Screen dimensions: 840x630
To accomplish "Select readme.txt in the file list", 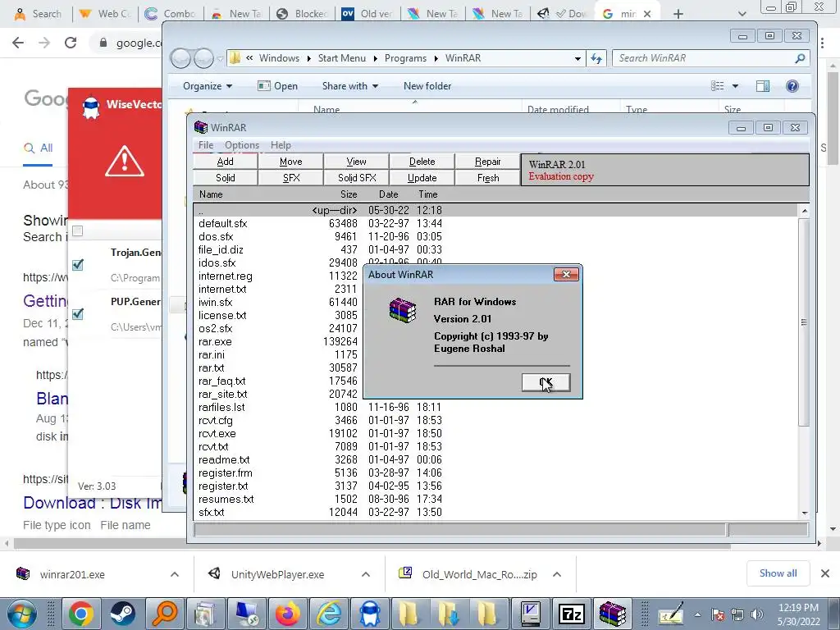I will point(224,459).
